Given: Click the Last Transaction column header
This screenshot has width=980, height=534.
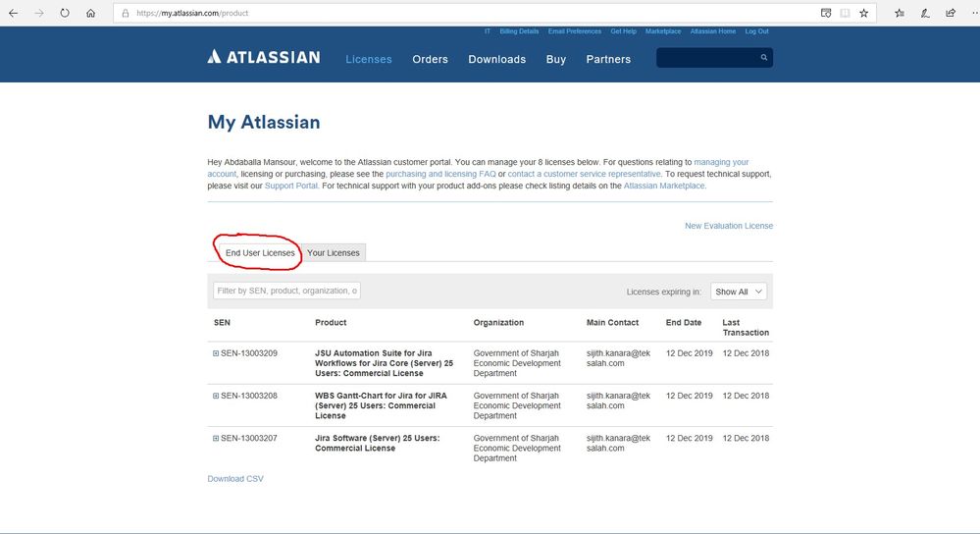Looking at the screenshot, I should tap(746, 328).
